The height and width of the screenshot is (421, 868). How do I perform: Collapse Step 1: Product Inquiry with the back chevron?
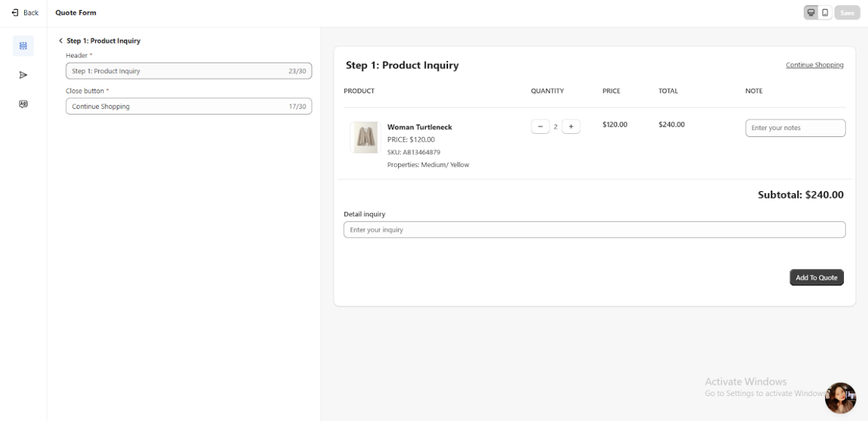(61, 41)
